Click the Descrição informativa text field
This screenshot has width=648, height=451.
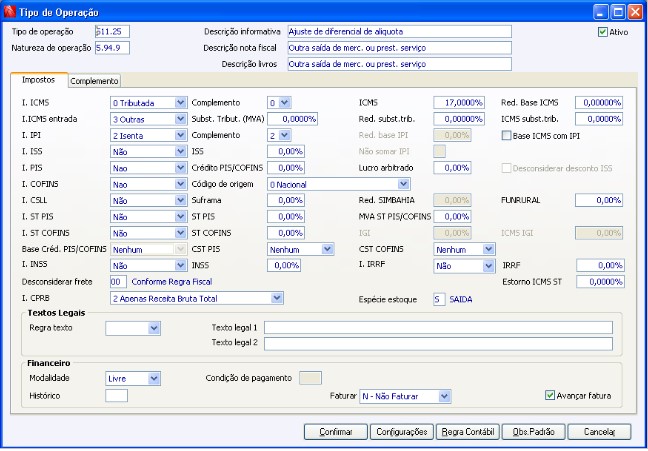(398, 32)
